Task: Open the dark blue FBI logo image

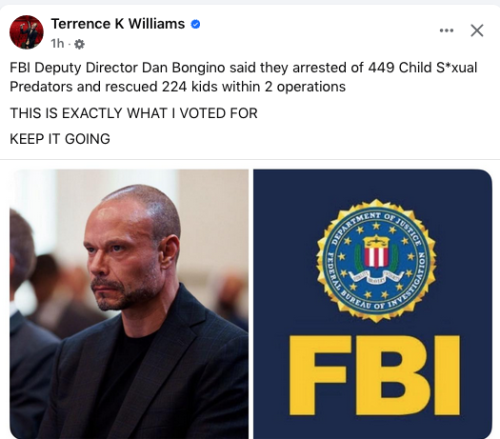Action: click(373, 304)
